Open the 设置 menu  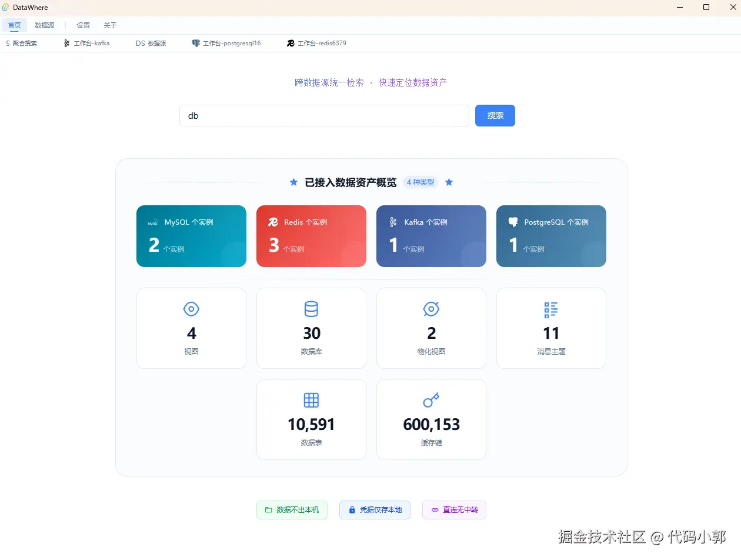coord(84,25)
